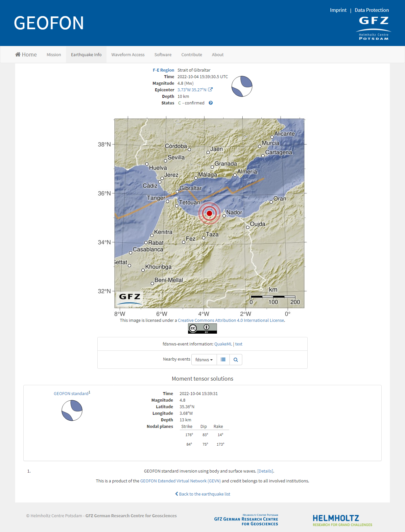Click the GEOFON standard beachball diagram

(x=72, y=410)
